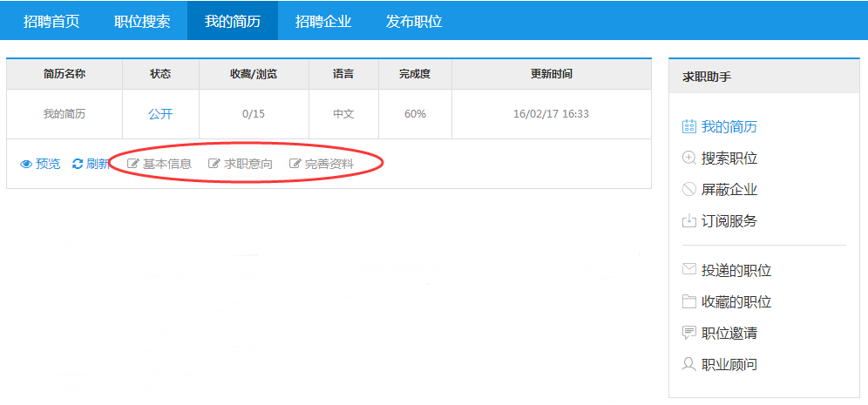Click resume name 我的简历 in the table row
The image size is (868, 405).
point(64,114)
